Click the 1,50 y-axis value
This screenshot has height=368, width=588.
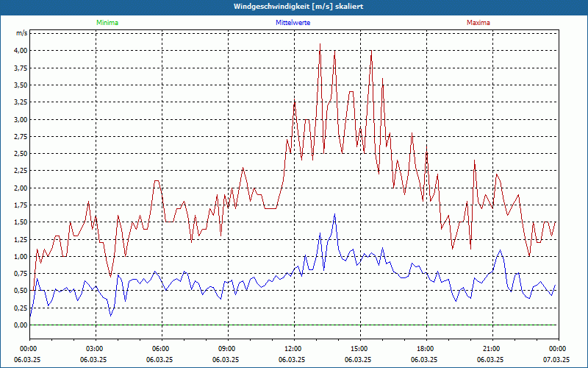coord(21,222)
